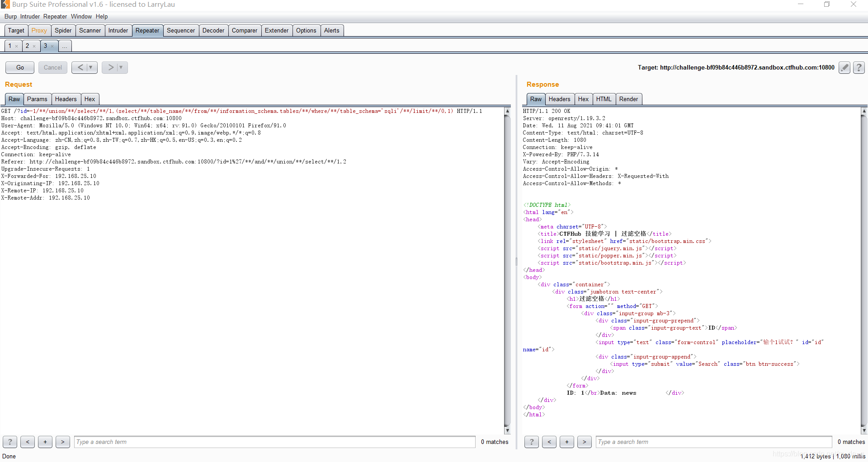Switch to the Alerts tool tab
The image size is (868, 462).
pyautogui.click(x=332, y=31)
